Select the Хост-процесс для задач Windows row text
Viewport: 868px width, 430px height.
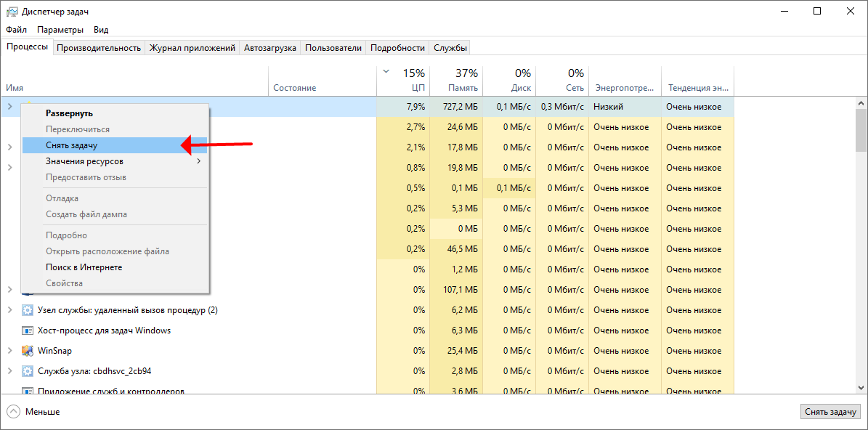click(104, 330)
